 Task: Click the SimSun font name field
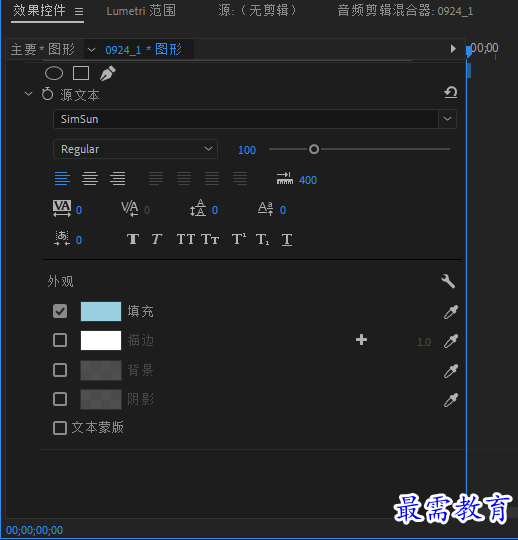246,119
